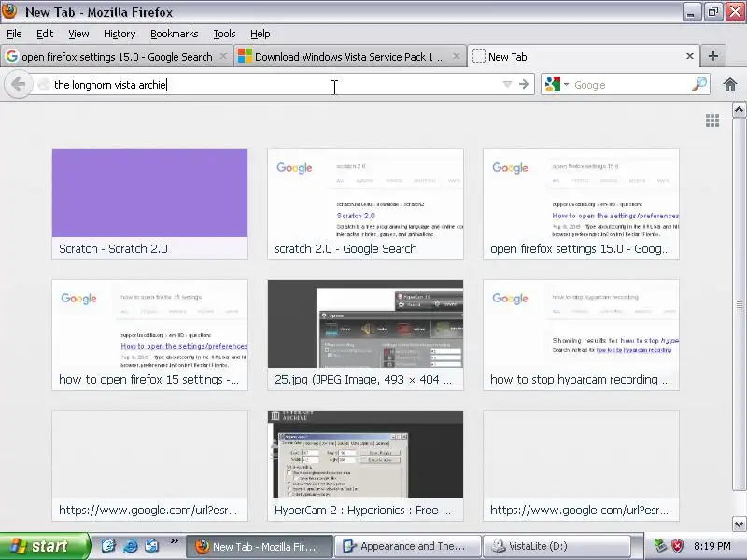Minimize the Firefox window
Image resolution: width=747 pixels, height=560 pixels.
(691, 12)
